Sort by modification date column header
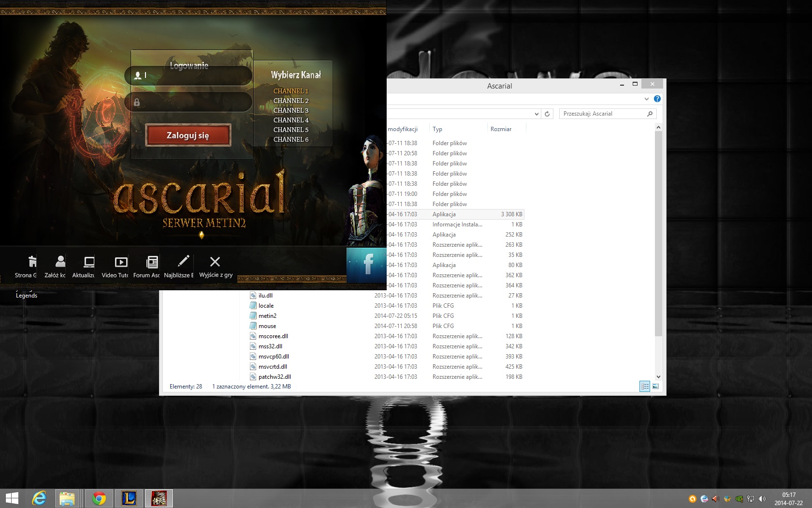Image resolution: width=812 pixels, height=508 pixels. (x=403, y=129)
